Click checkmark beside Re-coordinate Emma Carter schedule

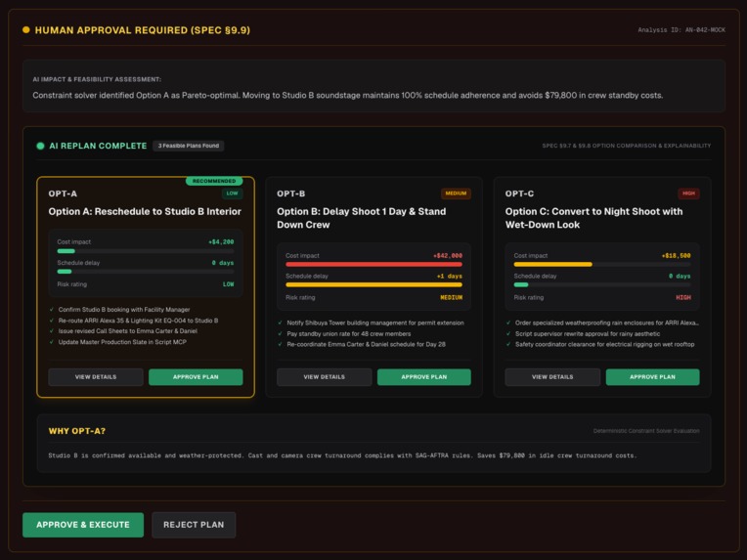pos(280,344)
